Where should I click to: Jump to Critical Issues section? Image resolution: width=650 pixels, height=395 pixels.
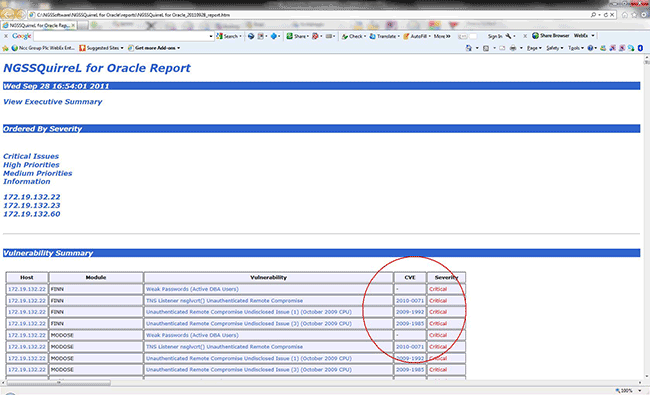pyautogui.click(x=31, y=156)
